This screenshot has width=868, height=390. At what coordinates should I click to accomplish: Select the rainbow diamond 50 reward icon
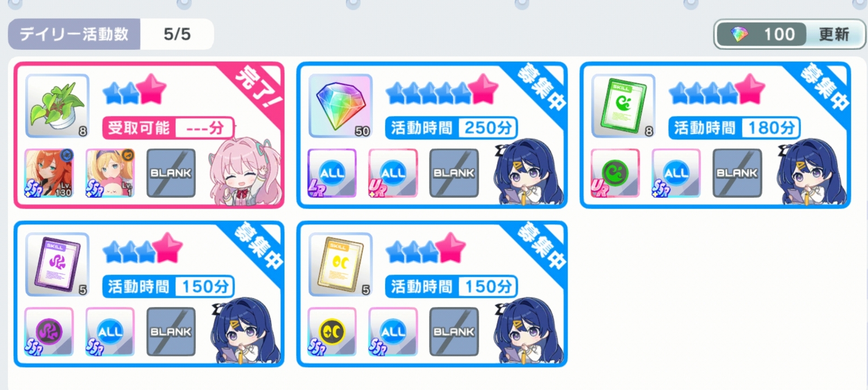point(340,106)
